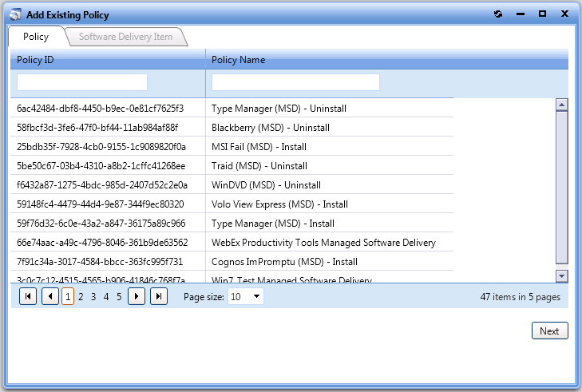Click the refresh icon in title bar

tap(498, 14)
